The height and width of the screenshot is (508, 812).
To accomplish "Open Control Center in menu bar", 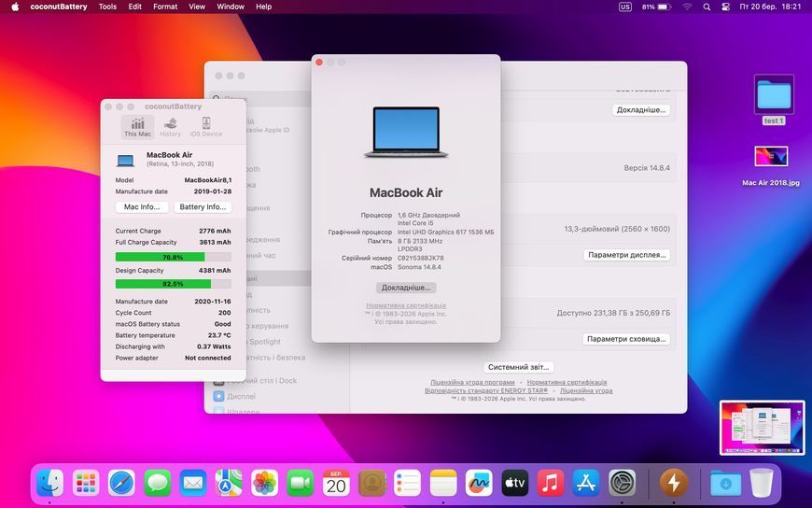I will pos(725,7).
